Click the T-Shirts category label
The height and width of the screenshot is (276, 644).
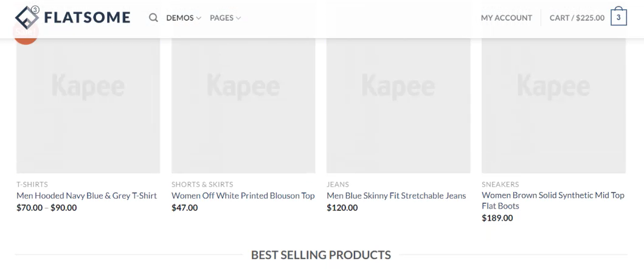pyautogui.click(x=32, y=184)
